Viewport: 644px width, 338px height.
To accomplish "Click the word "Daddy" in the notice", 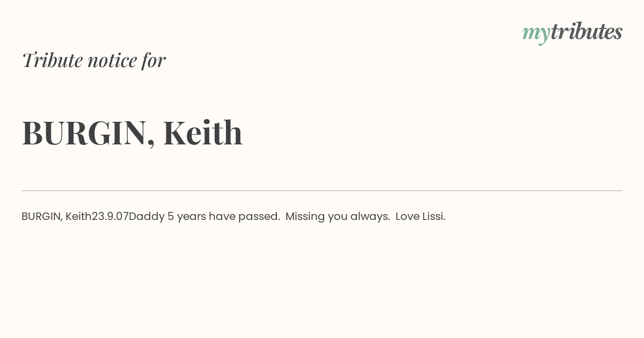I will 147,217.
